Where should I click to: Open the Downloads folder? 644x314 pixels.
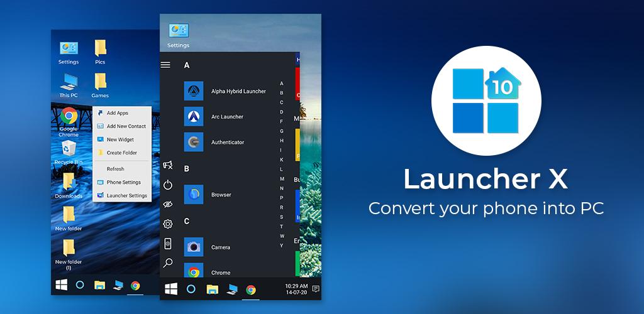(69, 186)
